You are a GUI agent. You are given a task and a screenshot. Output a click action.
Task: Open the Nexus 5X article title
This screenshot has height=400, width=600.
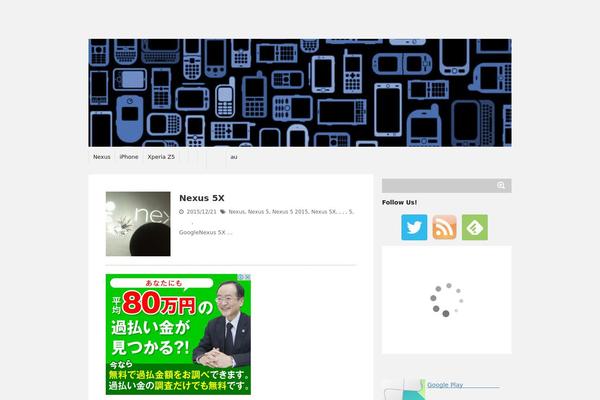[202, 198]
